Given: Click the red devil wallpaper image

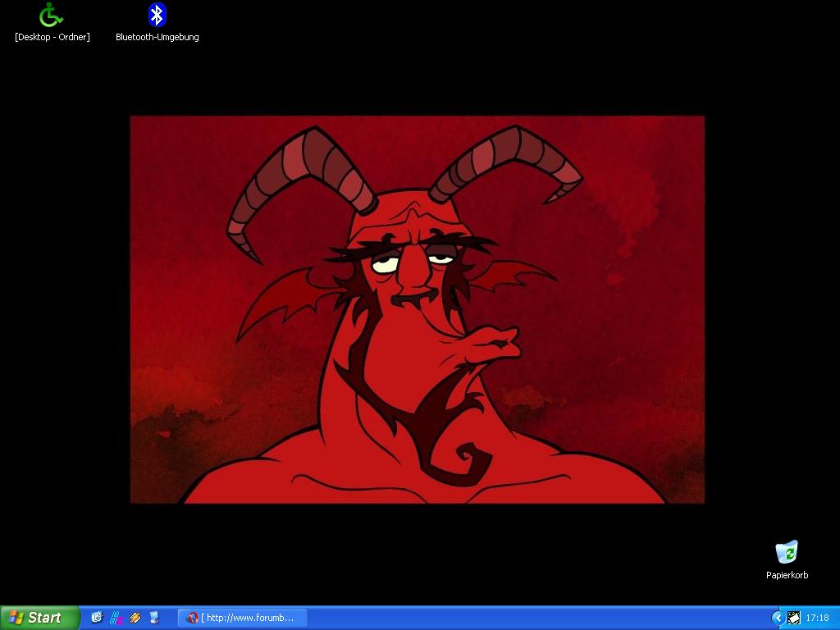Looking at the screenshot, I should click(418, 309).
